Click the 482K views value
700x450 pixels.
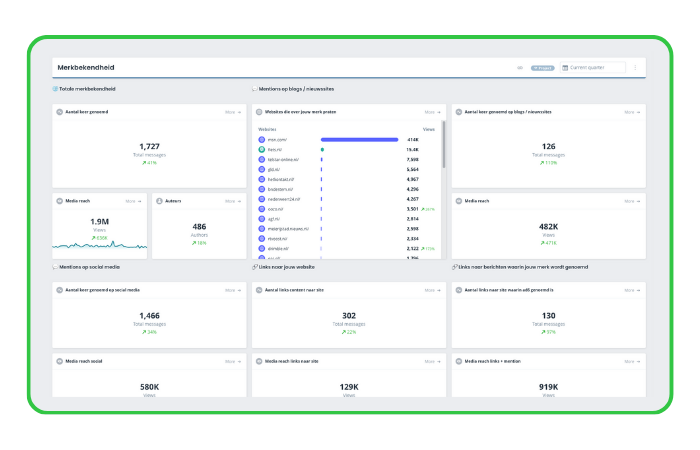pos(548,227)
